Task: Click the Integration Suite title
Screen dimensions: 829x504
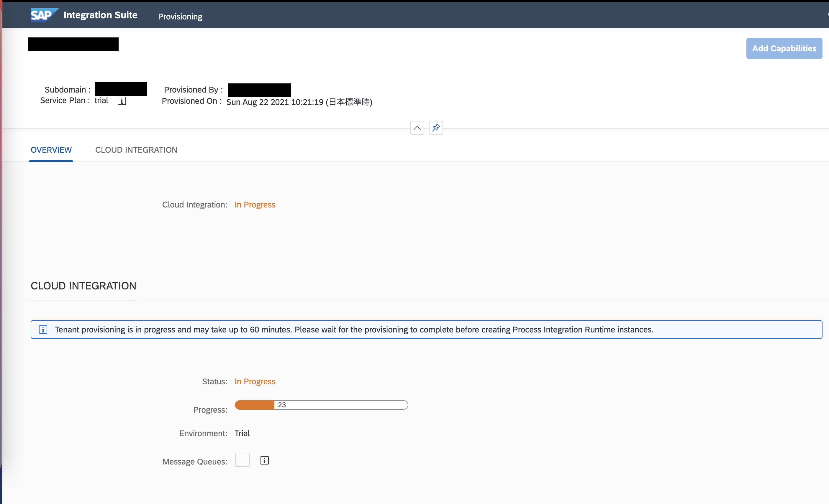Action: pos(100,15)
